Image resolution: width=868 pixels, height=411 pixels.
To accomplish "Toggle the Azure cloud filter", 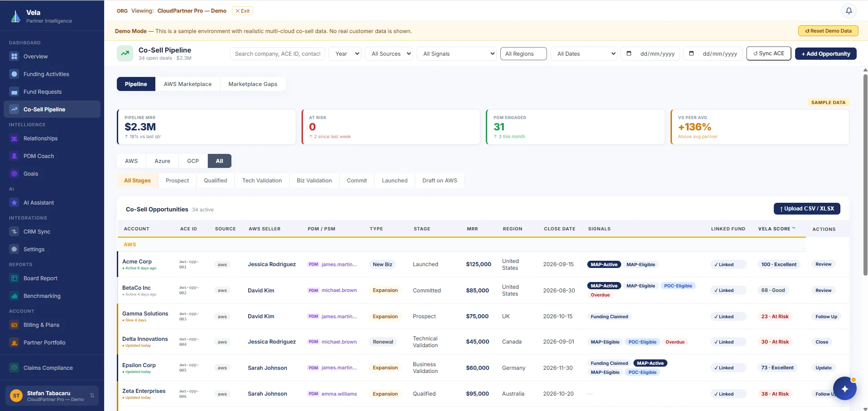I will click(163, 161).
